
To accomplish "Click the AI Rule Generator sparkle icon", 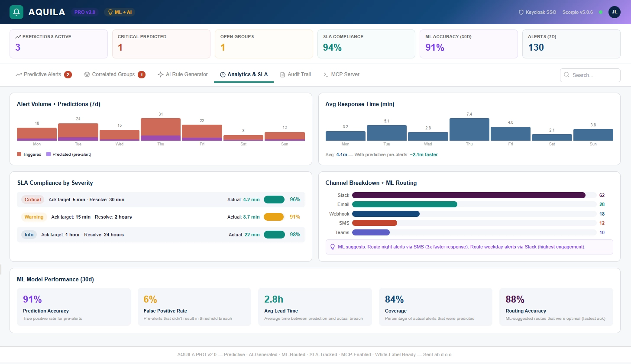I will pyautogui.click(x=161, y=74).
